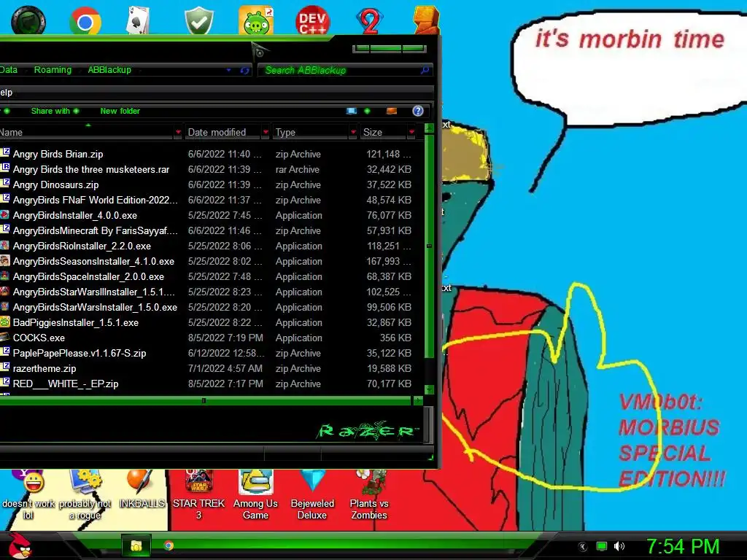
Task: Click the Angry Birds start button
Action: [19, 545]
